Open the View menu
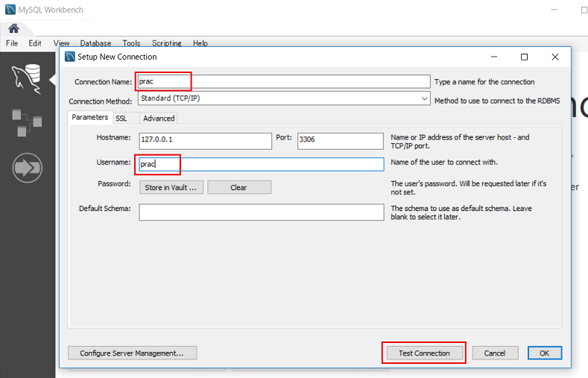 [x=62, y=43]
